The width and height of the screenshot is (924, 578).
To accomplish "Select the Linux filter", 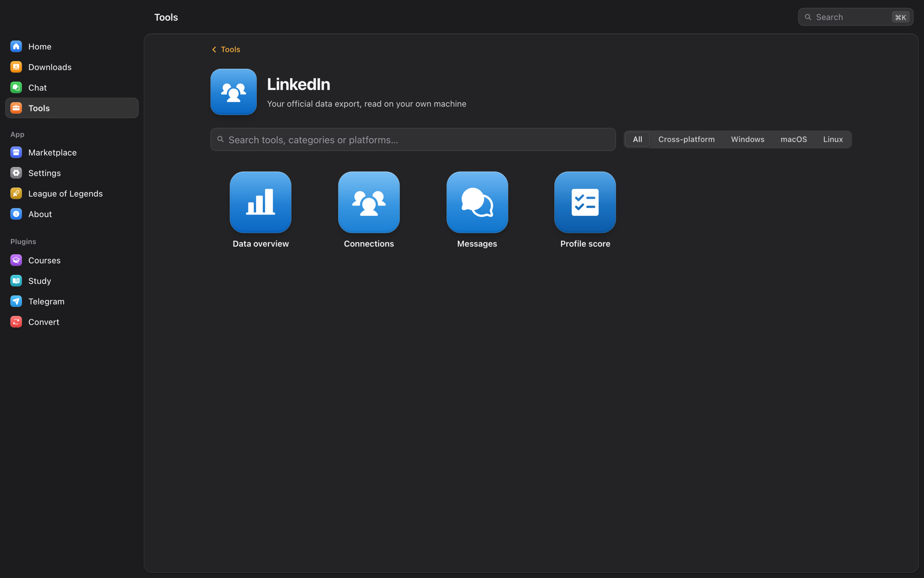I will 833,139.
